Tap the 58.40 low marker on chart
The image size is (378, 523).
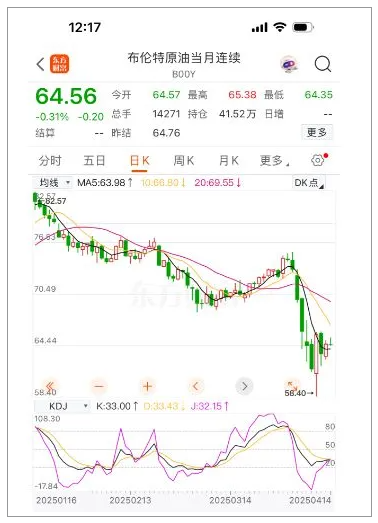pos(299,393)
